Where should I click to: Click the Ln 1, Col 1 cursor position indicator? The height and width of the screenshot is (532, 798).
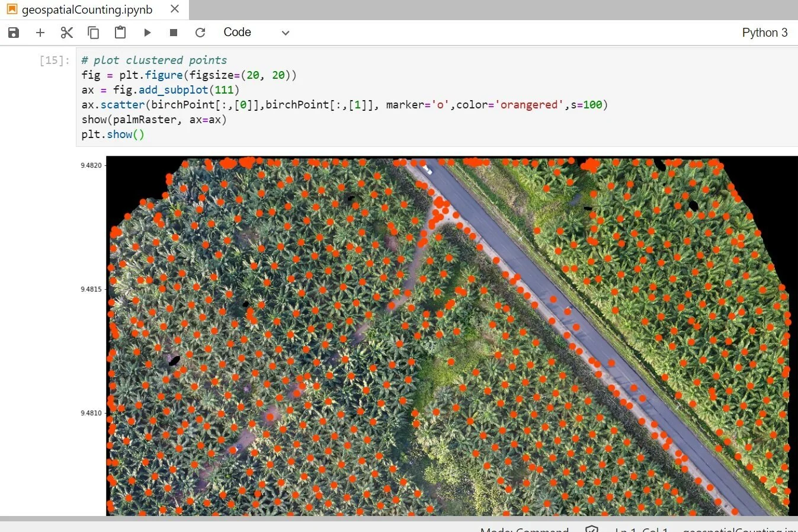pos(640,529)
